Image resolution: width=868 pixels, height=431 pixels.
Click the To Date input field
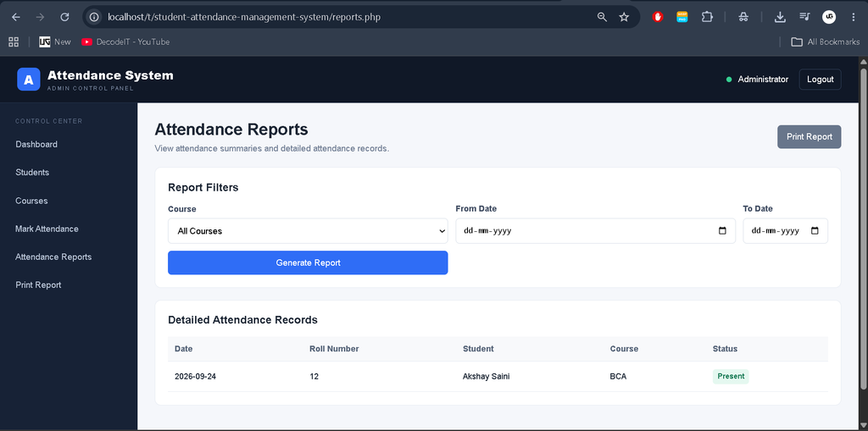[785, 230]
